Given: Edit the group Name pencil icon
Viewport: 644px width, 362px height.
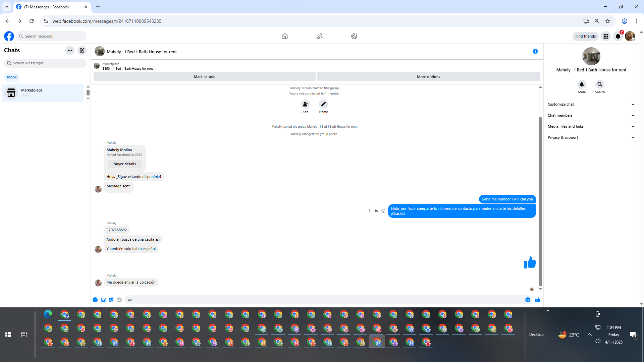Looking at the screenshot, I should [x=323, y=104].
